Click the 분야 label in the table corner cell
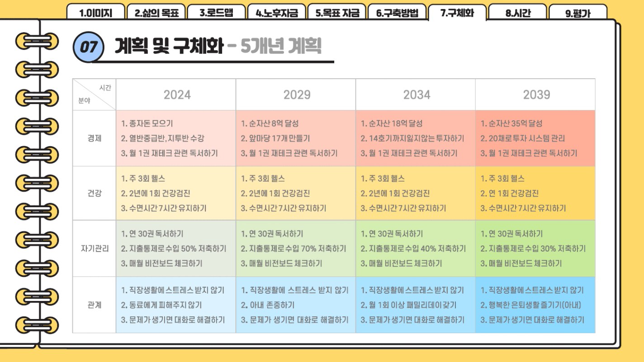 [x=84, y=101]
